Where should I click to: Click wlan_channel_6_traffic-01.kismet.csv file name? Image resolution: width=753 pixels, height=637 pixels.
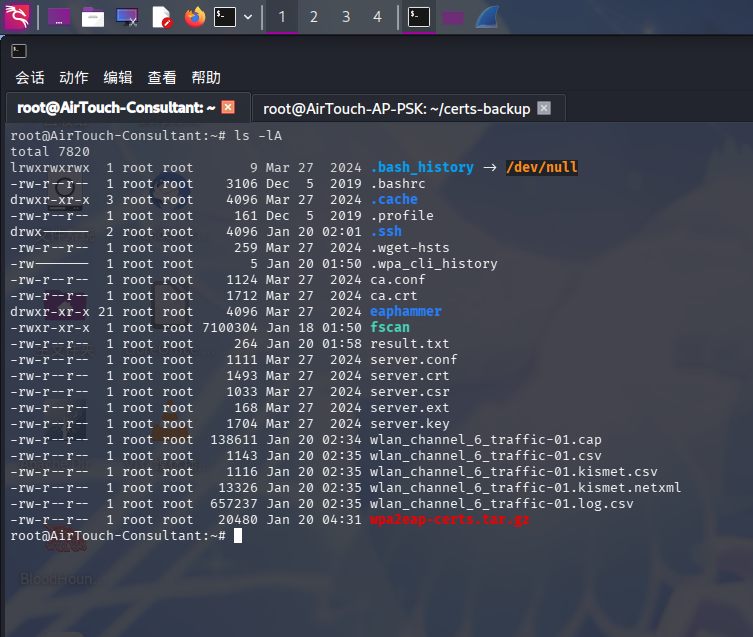coord(513,471)
